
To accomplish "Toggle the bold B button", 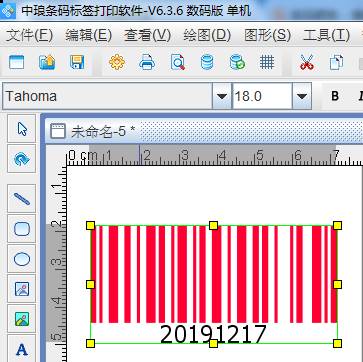I will 335,96.
